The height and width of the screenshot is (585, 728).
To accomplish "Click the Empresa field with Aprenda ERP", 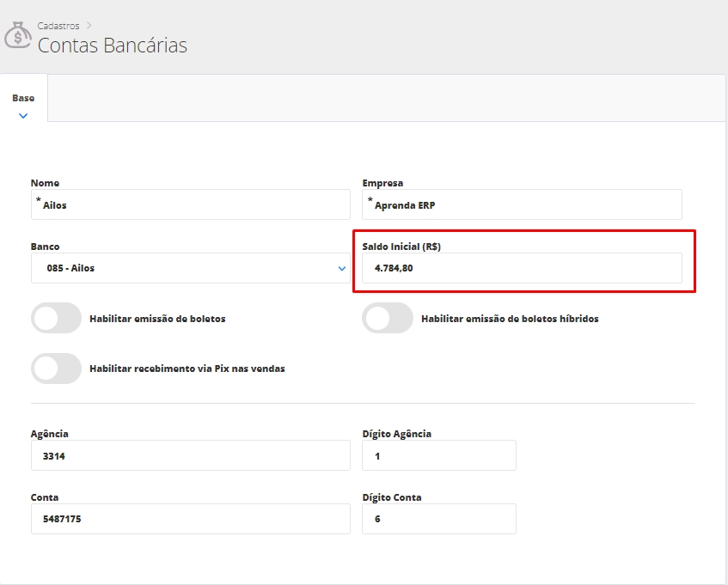I will click(x=522, y=205).
